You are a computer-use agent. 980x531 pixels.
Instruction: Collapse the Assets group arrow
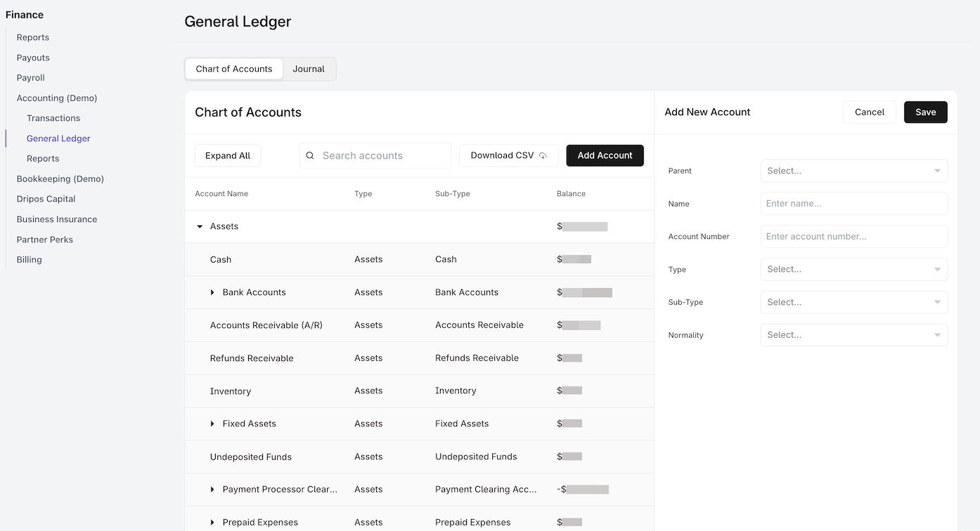(x=200, y=227)
